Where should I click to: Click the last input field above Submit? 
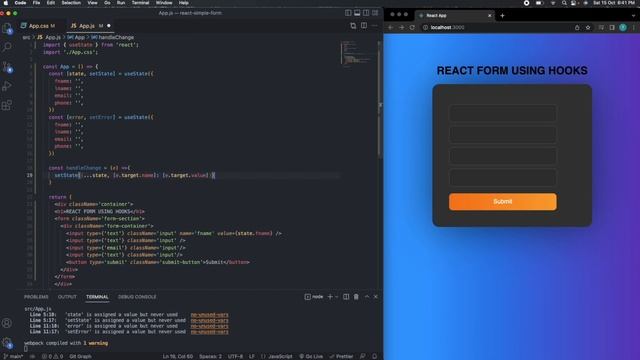tap(502, 178)
